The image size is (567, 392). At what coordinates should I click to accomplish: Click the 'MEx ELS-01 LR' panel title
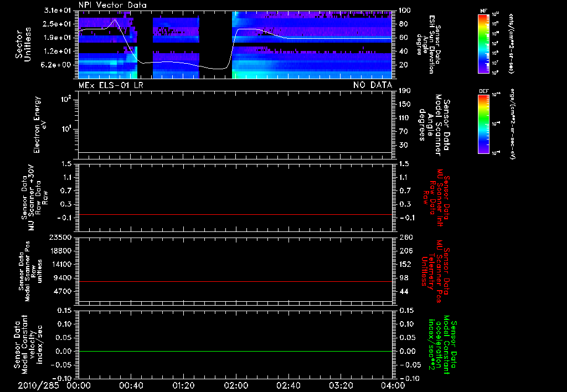click(111, 85)
